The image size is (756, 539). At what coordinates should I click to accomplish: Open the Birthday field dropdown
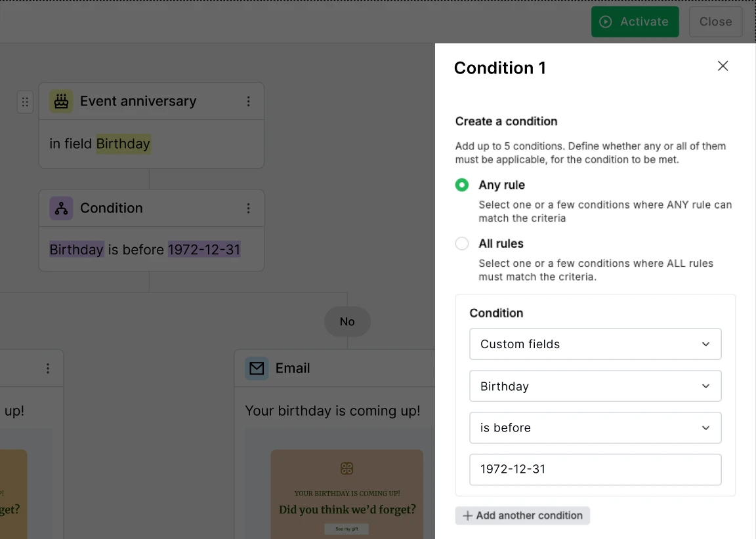[x=595, y=386]
